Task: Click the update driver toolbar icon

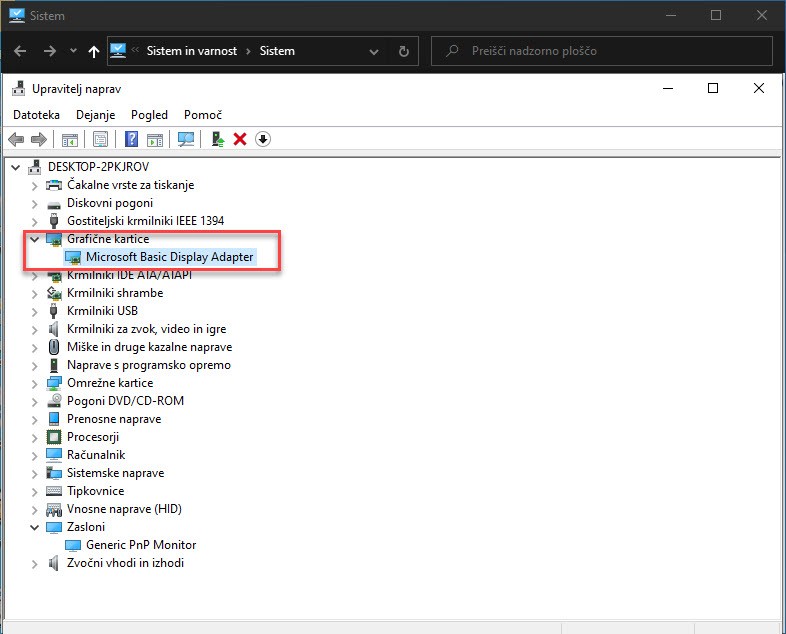Action: pyautogui.click(x=218, y=139)
